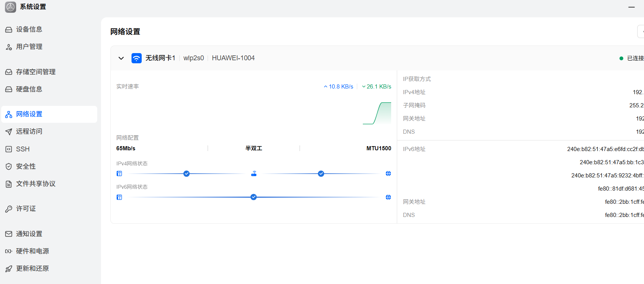Click the 子网掩码 label
The image size is (644, 284).
(x=414, y=105)
